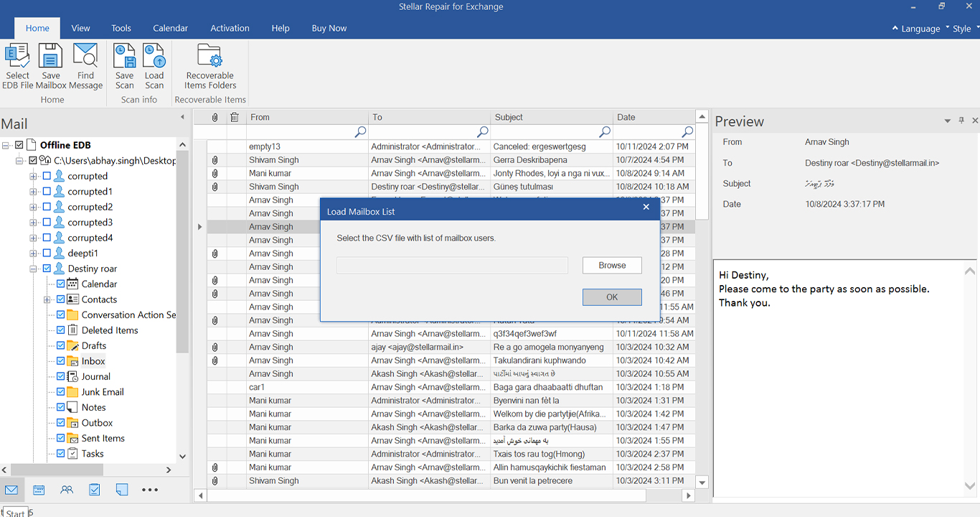Open the Preview pane options dropdown arrow
Screen dimensions: 980x517
948,121
